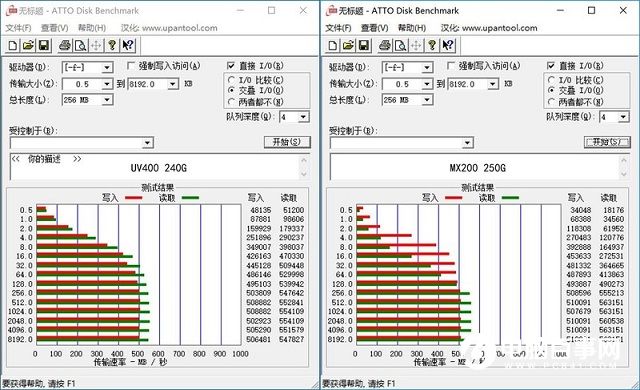This screenshot has height=390, width=640.
Task: Click 开始(S) button in right window
Action: pos(607,142)
